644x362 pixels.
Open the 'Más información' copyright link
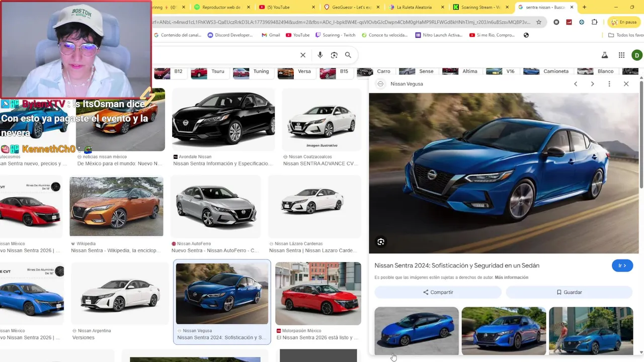(511, 278)
